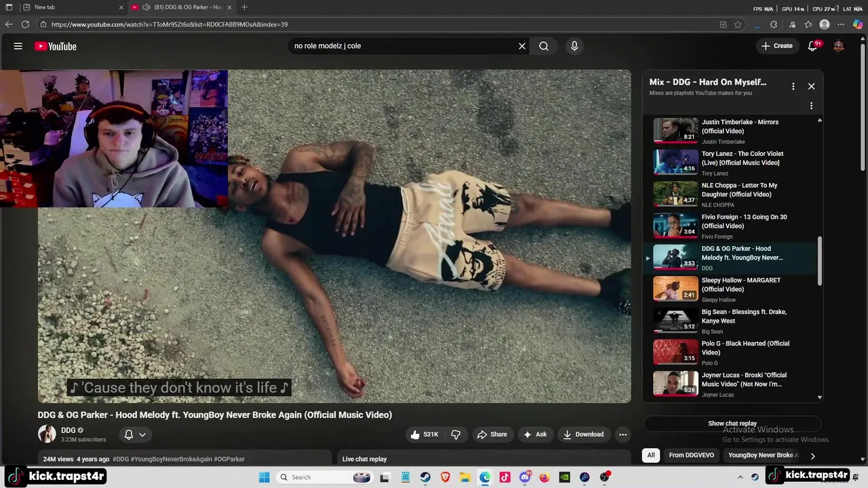Open browser extensions puzzle icon
This screenshot has width=868, height=488.
(x=774, y=24)
